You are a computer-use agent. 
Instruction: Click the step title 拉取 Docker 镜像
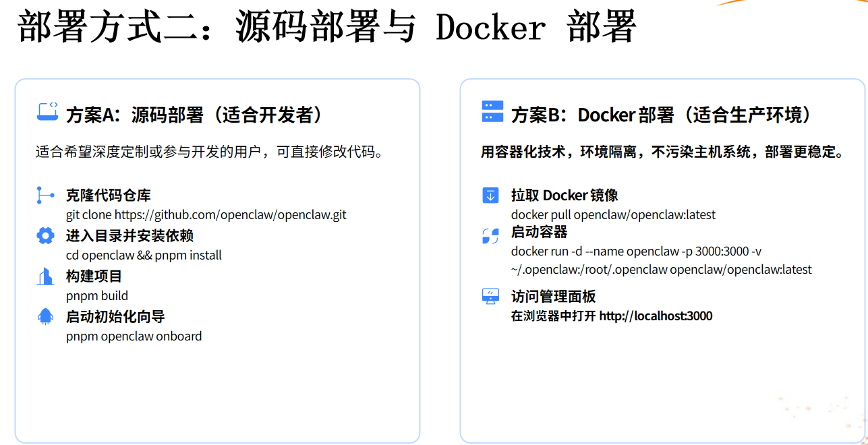pyautogui.click(x=565, y=196)
